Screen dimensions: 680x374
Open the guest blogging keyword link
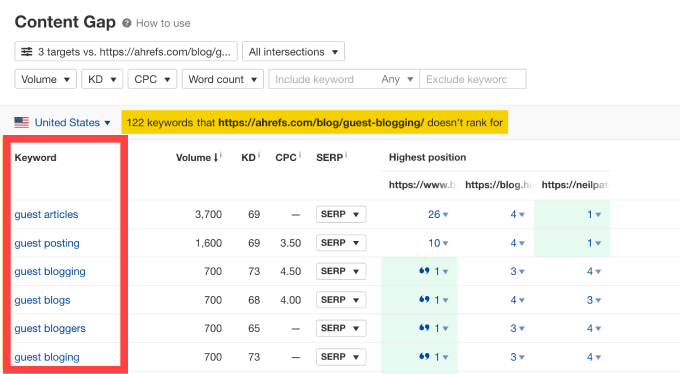(x=50, y=272)
